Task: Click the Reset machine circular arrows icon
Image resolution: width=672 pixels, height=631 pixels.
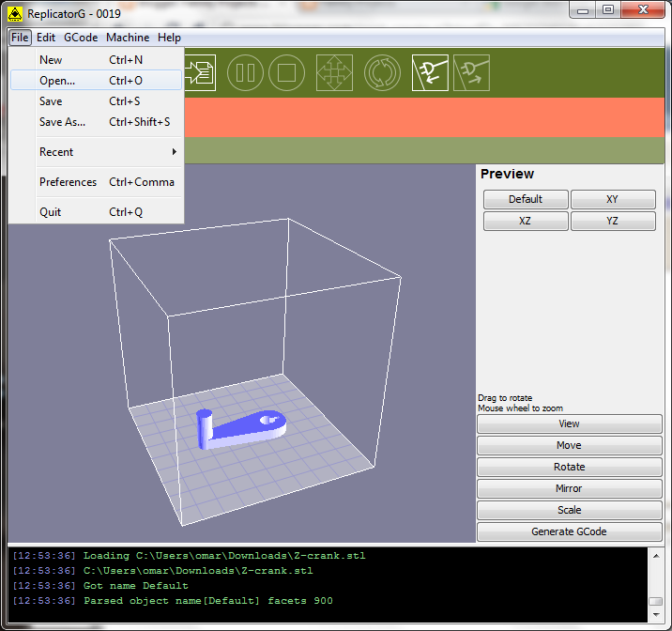Action: [x=382, y=73]
